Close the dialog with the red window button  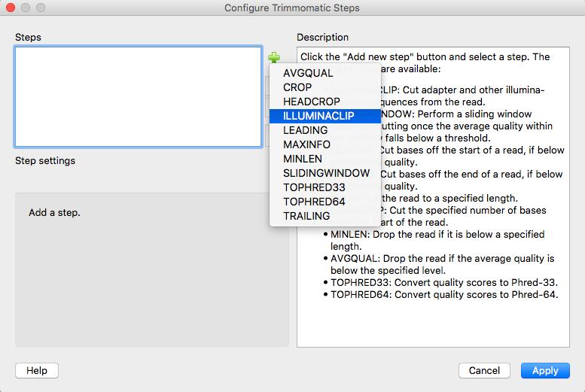[x=11, y=8]
